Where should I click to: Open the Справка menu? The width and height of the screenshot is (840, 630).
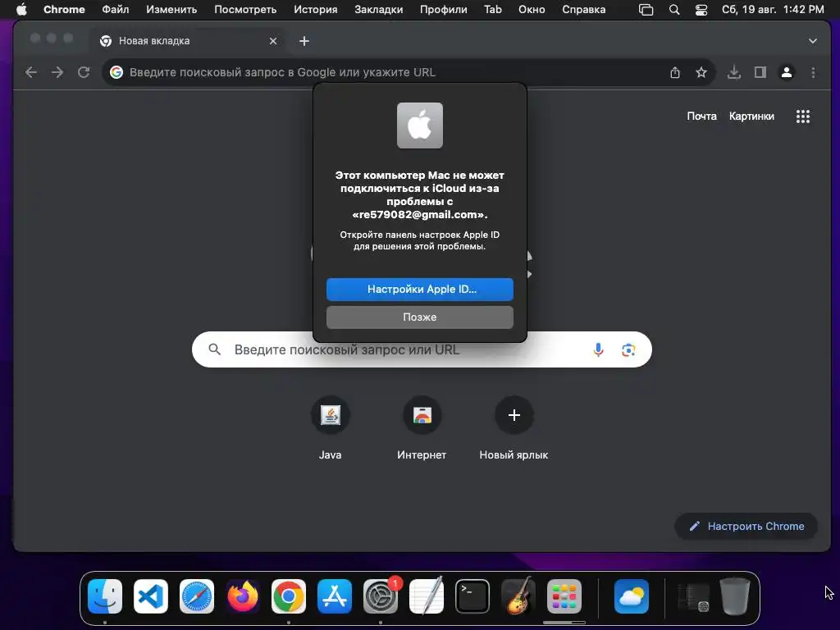[583, 10]
